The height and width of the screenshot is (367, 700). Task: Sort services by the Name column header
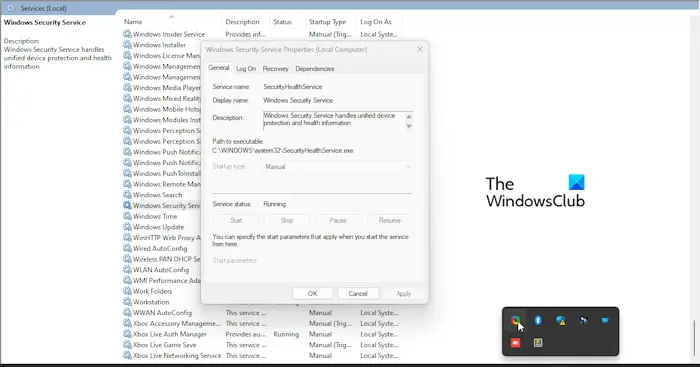(133, 22)
